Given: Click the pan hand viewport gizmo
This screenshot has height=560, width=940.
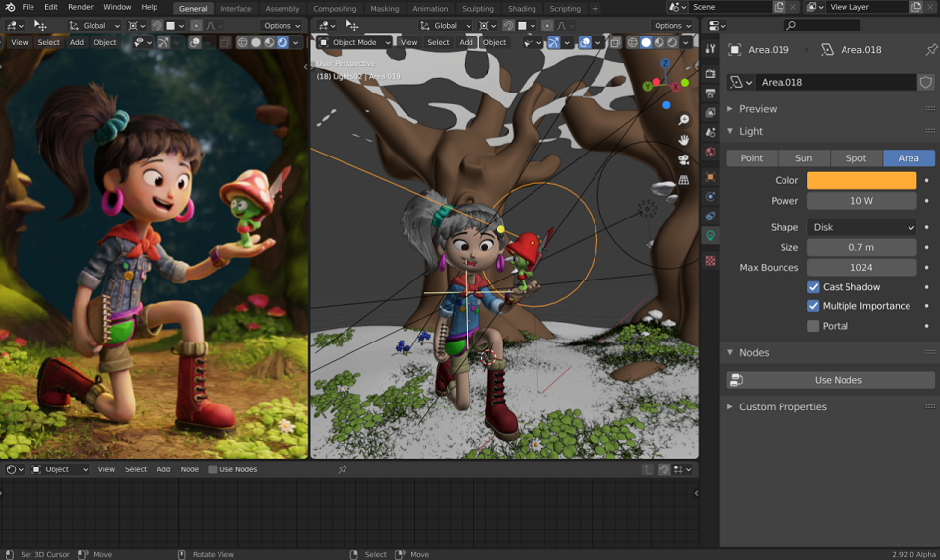Looking at the screenshot, I should click(x=683, y=140).
